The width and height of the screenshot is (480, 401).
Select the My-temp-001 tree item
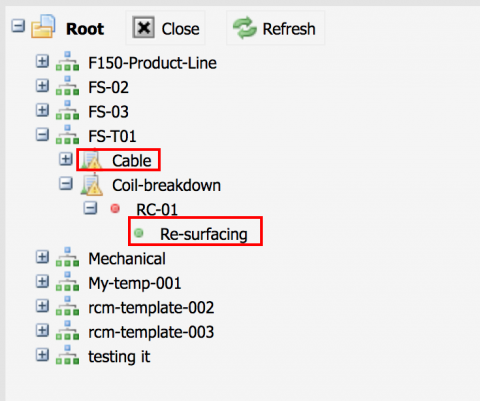pyautogui.click(x=135, y=283)
